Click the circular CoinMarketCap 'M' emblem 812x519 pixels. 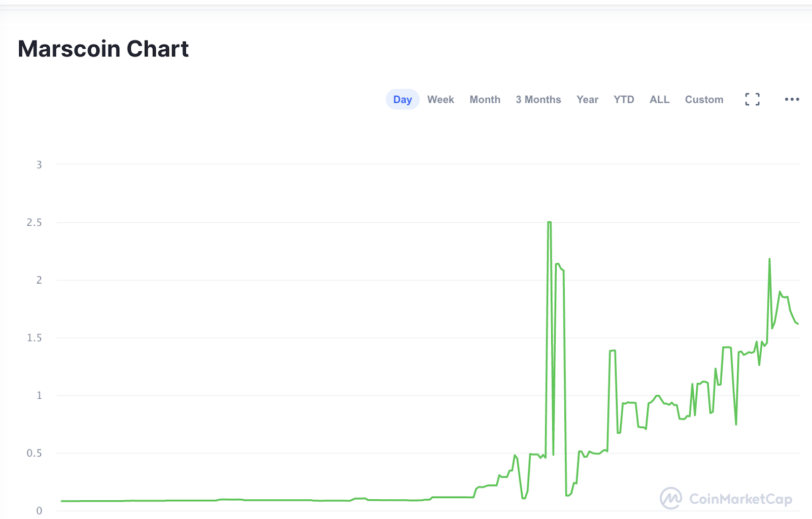[x=672, y=499]
